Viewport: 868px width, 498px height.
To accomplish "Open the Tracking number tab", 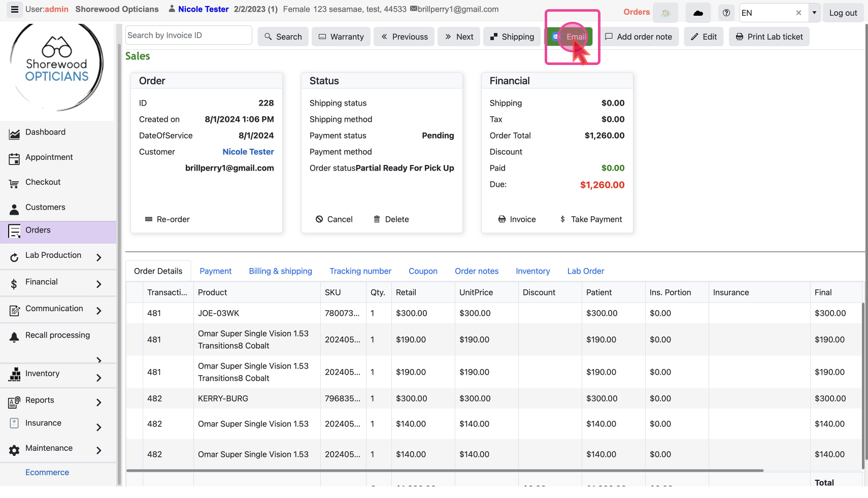I will pos(360,271).
